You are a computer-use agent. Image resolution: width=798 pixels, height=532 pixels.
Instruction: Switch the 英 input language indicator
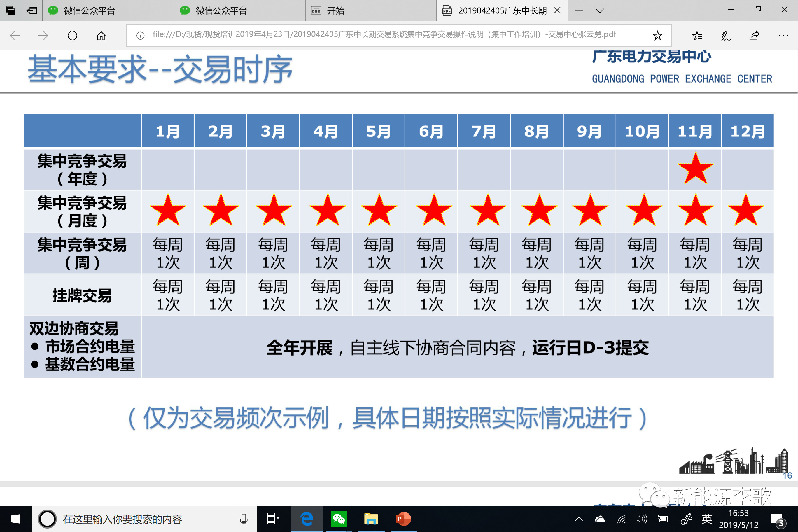(x=707, y=519)
